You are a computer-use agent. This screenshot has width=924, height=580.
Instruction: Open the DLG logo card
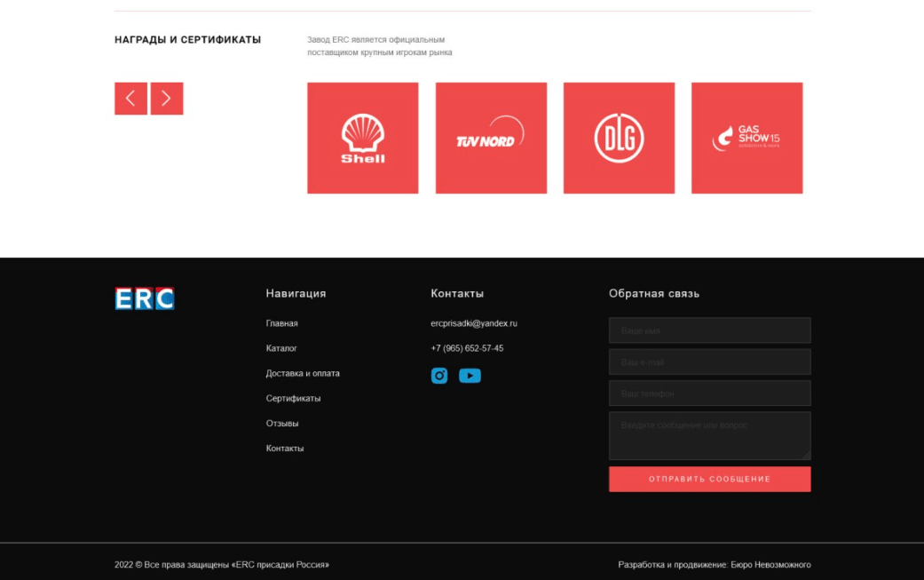(619, 138)
